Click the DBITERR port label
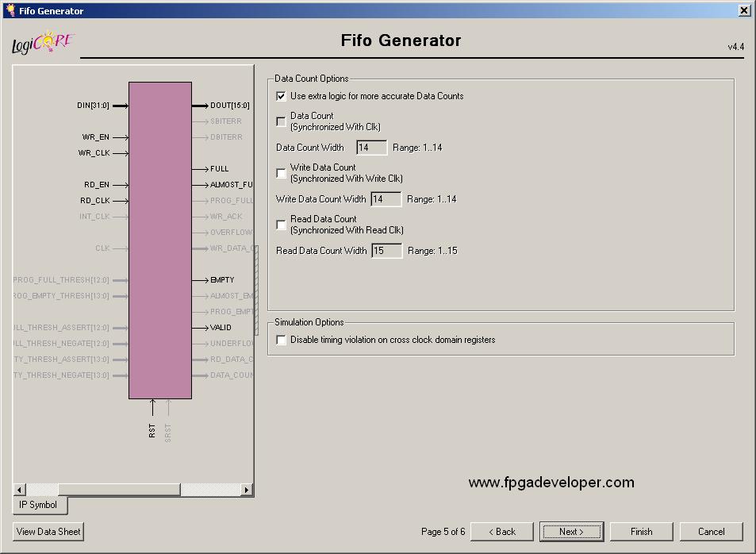Screen dimensions: 756x554 pos(226,137)
